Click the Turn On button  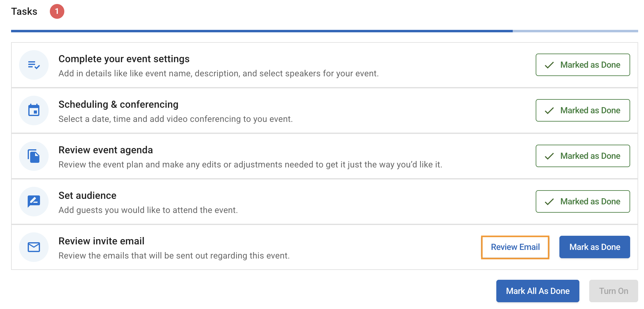pyautogui.click(x=613, y=291)
